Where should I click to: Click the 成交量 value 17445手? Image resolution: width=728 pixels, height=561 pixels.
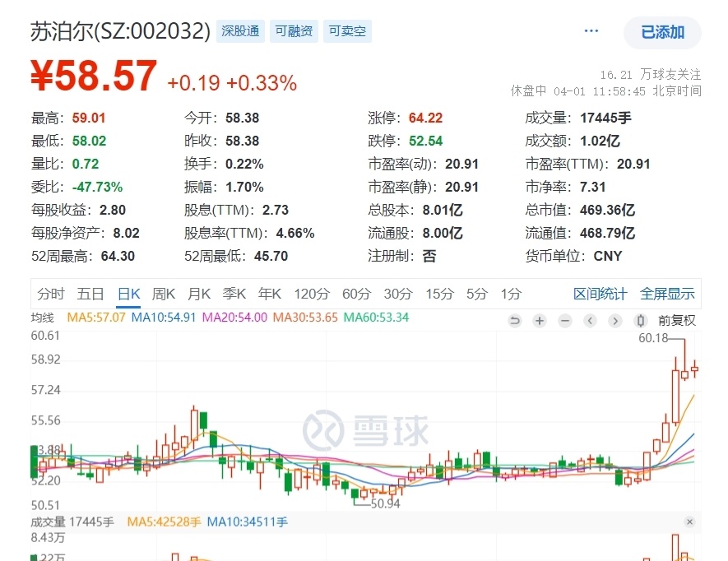tap(605, 118)
